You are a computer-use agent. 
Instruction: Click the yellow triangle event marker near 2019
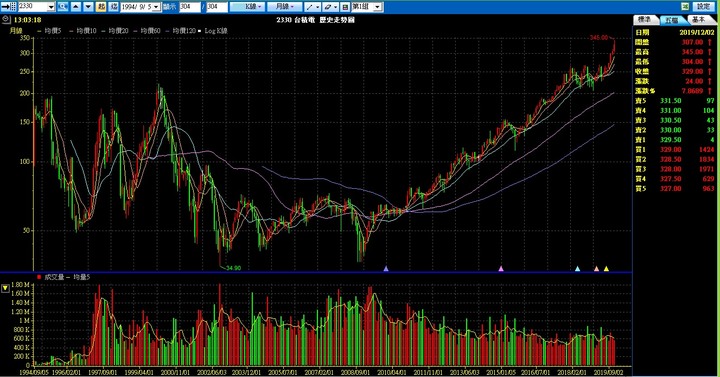coord(606,269)
